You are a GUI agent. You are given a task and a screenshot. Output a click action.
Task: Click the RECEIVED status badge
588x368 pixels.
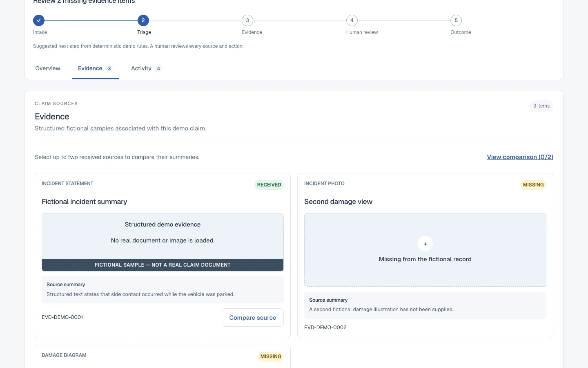269,185
